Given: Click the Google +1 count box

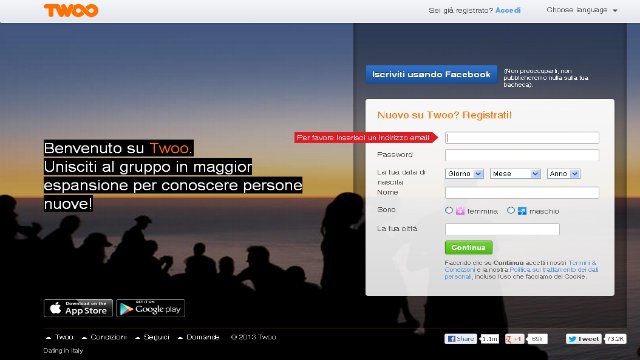Looking at the screenshot, I should 537,339.
